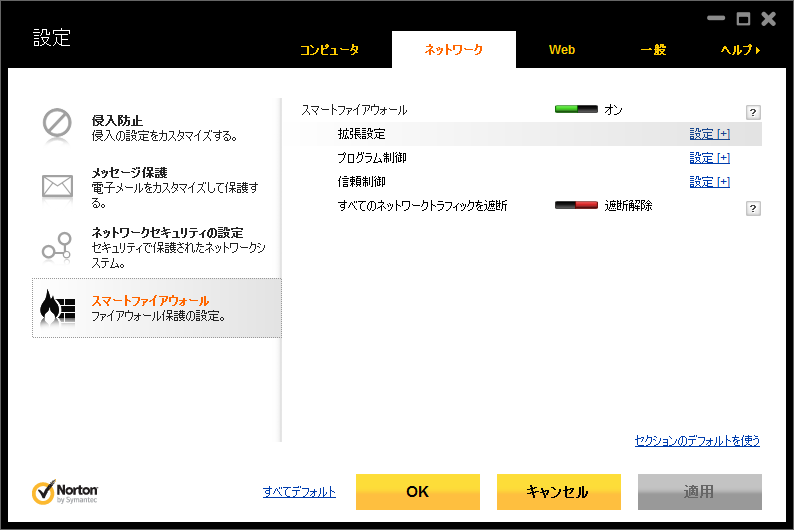
Task: Click the セクションのデフォルトを使う link
Action: coord(697,440)
